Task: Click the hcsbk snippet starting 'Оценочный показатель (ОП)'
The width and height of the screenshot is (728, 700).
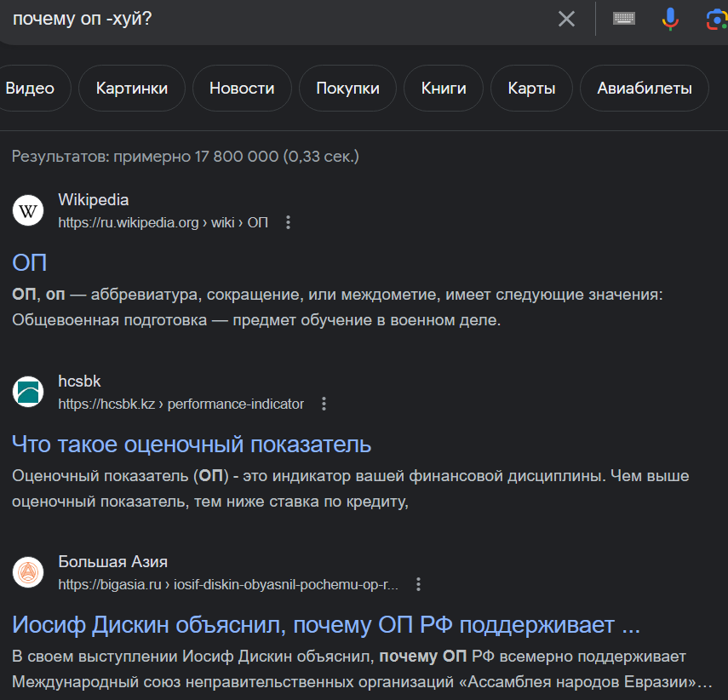Action: 351,489
